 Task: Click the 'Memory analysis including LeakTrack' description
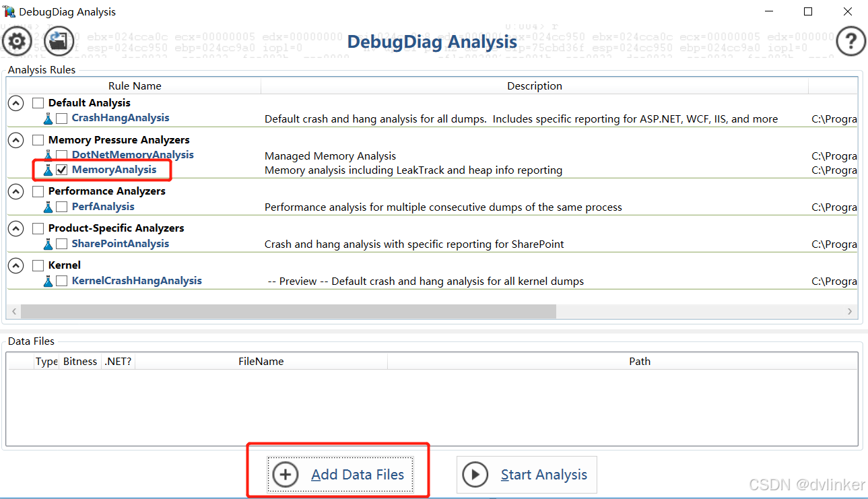[x=413, y=170]
